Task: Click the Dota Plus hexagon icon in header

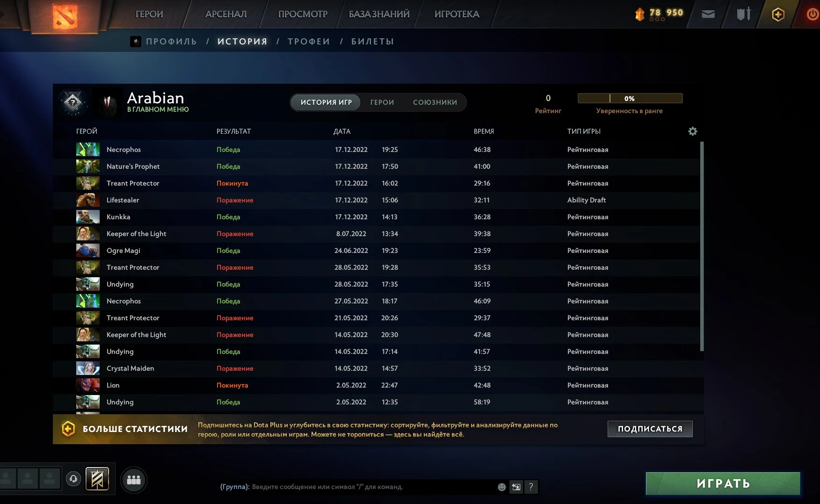Action: click(778, 14)
